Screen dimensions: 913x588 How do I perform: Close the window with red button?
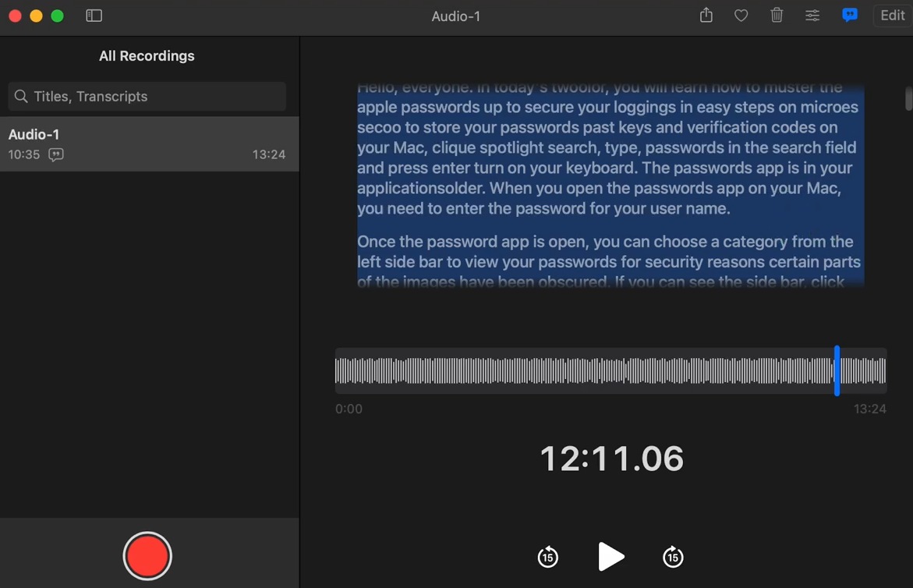pyautogui.click(x=15, y=16)
